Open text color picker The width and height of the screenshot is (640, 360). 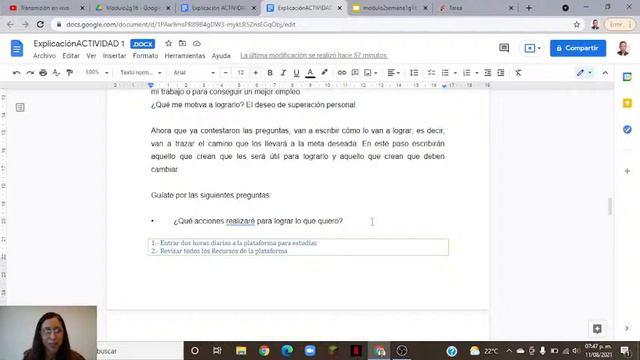click(x=310, y=73)
